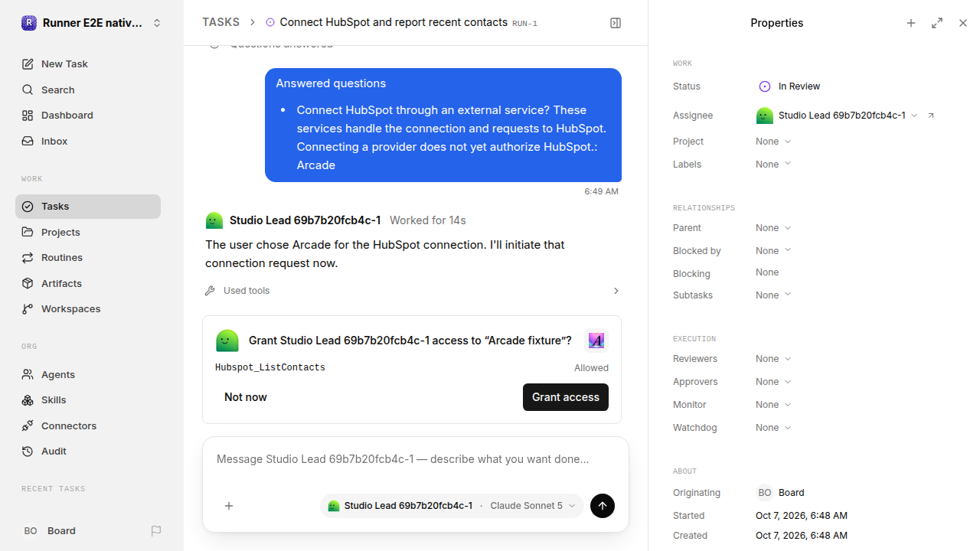Open the Project None dropdown
The image size is (980, 551).
[773, 142]
